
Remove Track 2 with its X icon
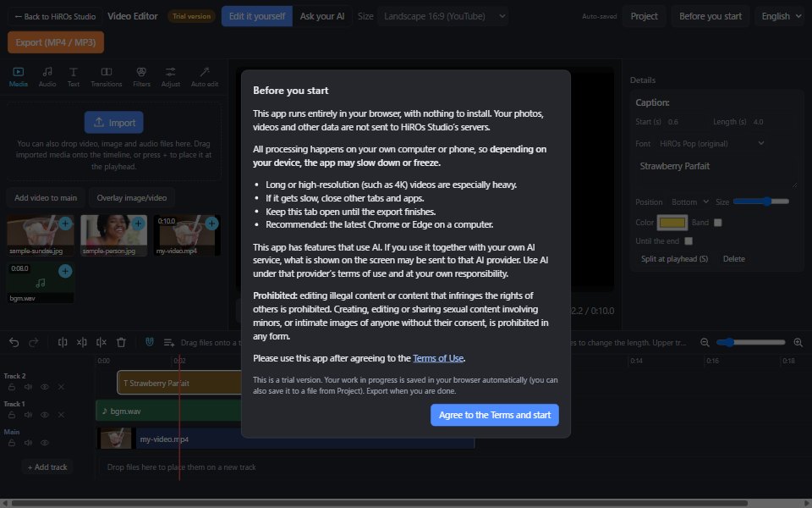(61, 387)
